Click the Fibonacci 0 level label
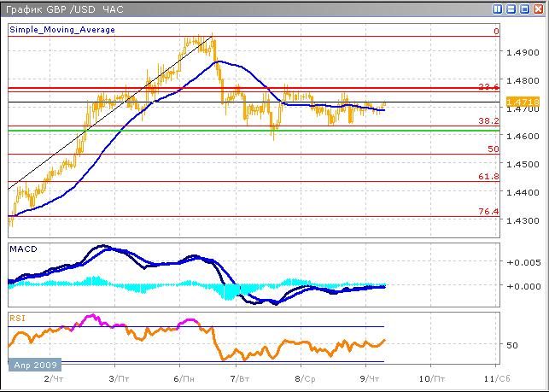This screenshot has width=549, height=392. click(x=495, y=31)
